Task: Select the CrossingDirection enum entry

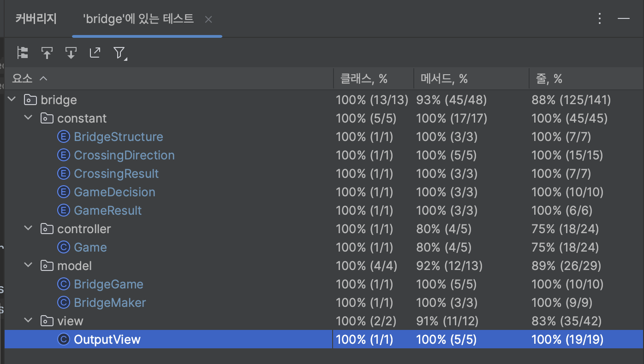Action: coord(124,155)
